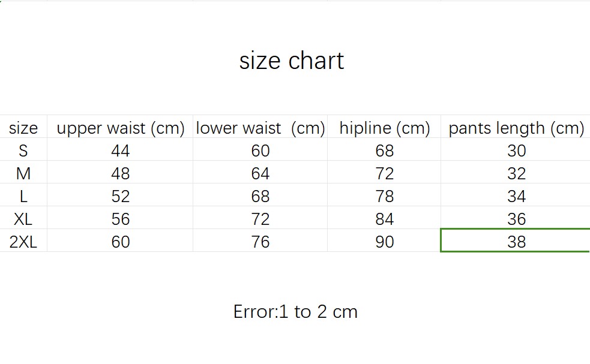This screenshot has height=364, width=590.
Task: Click pants length value 36 for XL
Action: coord(516,218)
